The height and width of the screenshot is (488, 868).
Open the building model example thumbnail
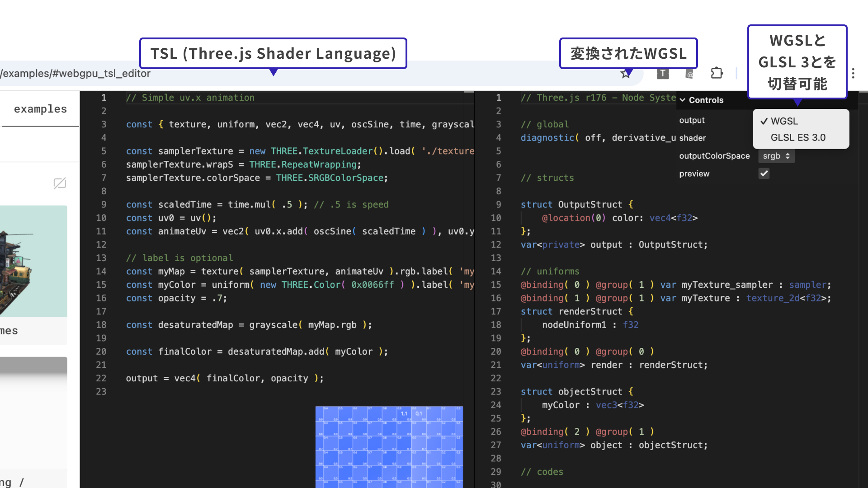[33, 261]
